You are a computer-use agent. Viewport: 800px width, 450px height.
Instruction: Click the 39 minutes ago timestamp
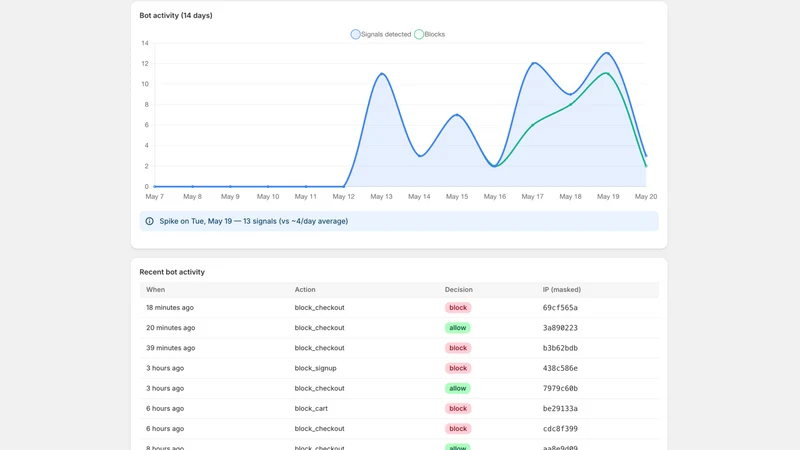[170, 348]
